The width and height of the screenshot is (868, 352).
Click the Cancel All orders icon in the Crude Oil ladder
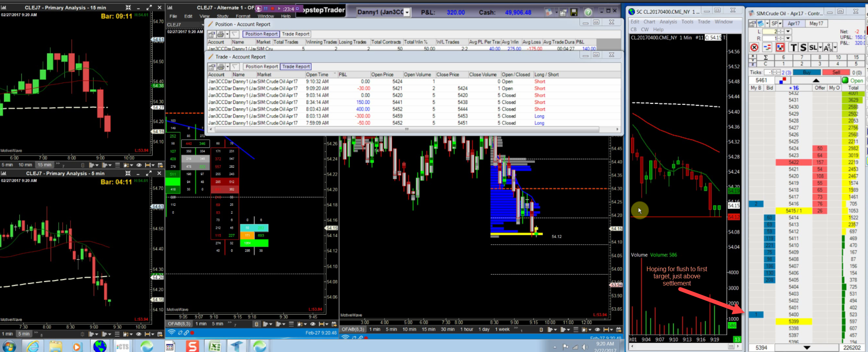(754, 48)
